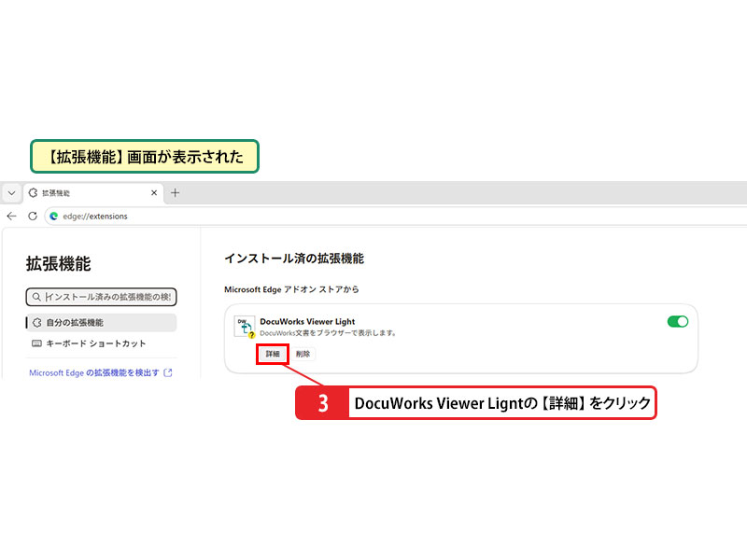Close the 拡張機能 tab
The image size is (747, 560).
154,193
